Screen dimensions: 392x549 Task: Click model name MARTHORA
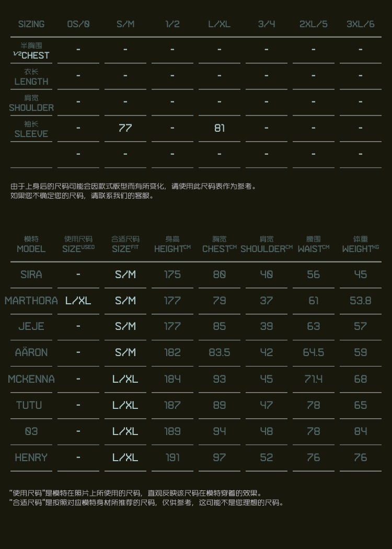[x=31, y=301]
